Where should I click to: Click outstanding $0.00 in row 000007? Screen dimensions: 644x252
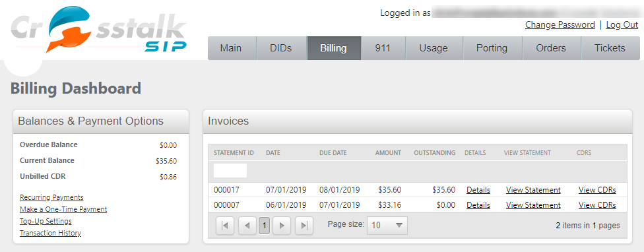[x=446, y=205]
